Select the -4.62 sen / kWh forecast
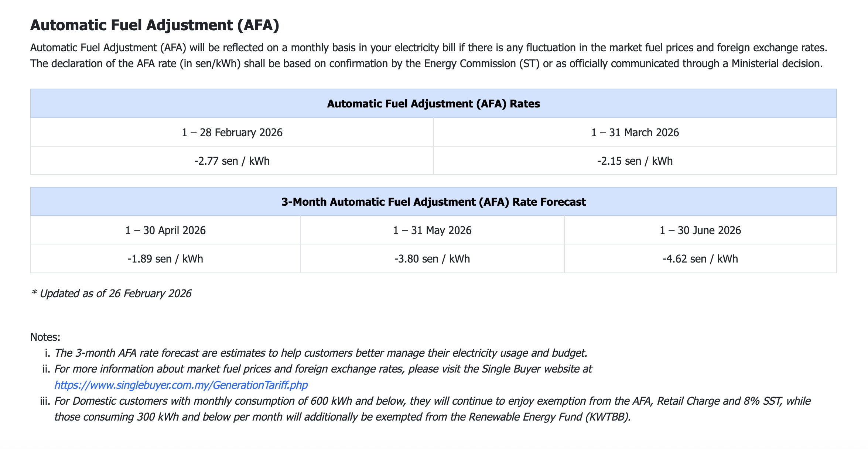 tap(700, 258)
